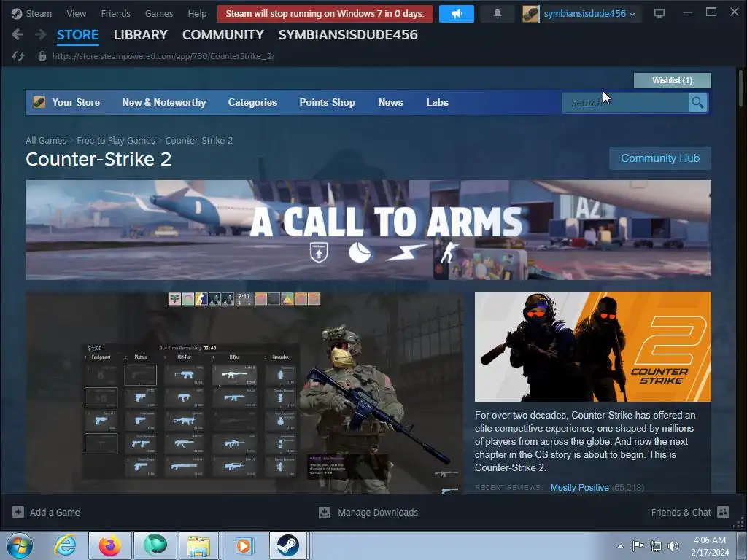This screenshot has width=747, height=560.
Task: Open the Windows Start orb
Action: tap(20, 545)
